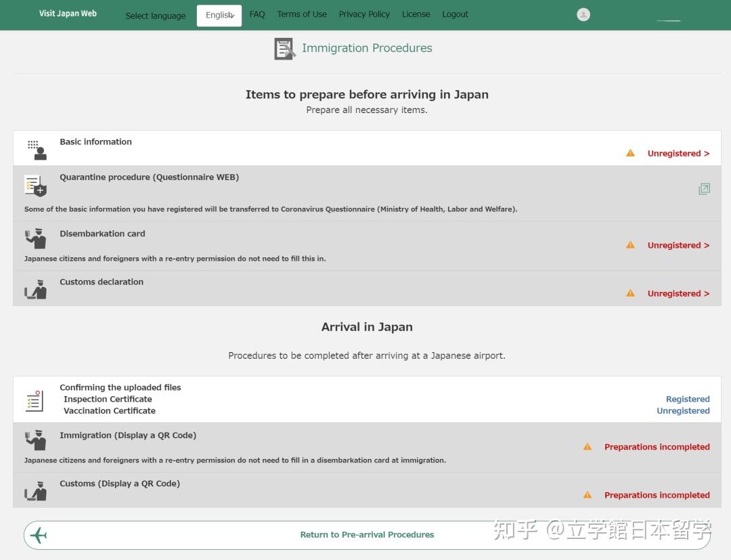The width and height of the screenshot is (731, 560).
Task: Click the Disembarkation card officer icon
Action: [x=36, y=238]
